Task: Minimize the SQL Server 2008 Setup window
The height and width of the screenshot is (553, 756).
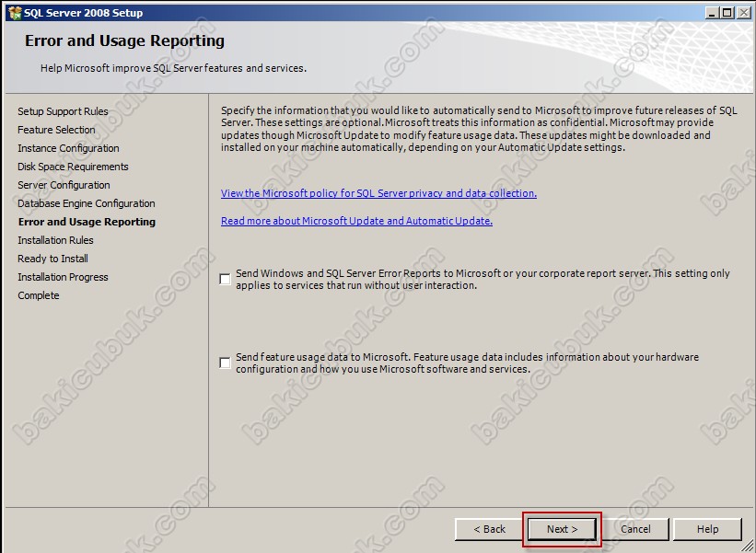Action: point(712,13)
